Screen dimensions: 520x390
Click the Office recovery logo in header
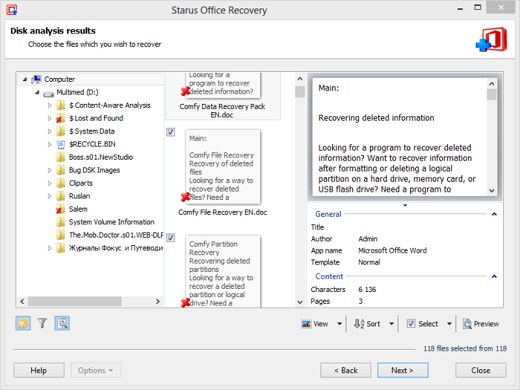pyautogui.click(x=491, y=40)
